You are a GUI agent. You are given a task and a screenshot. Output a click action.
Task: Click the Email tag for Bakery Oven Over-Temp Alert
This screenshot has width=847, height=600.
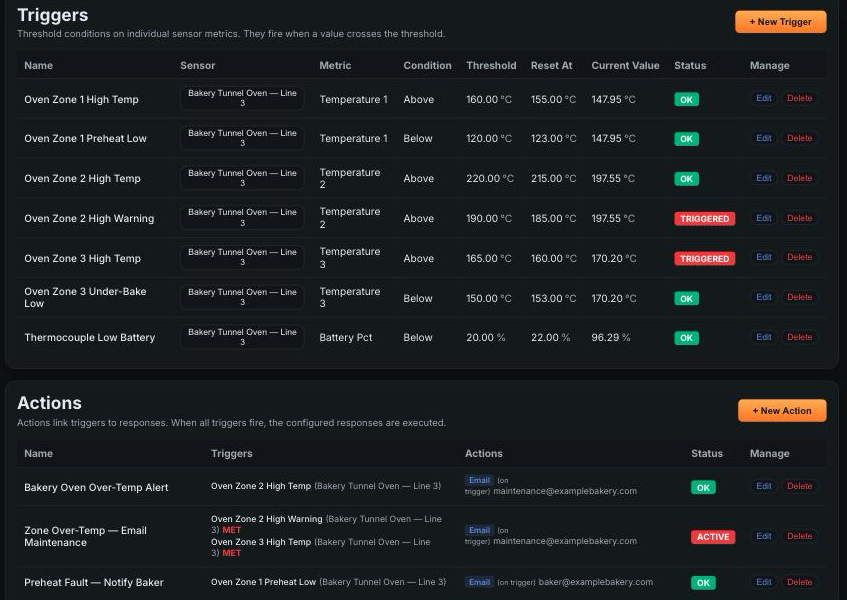(479, 480)
